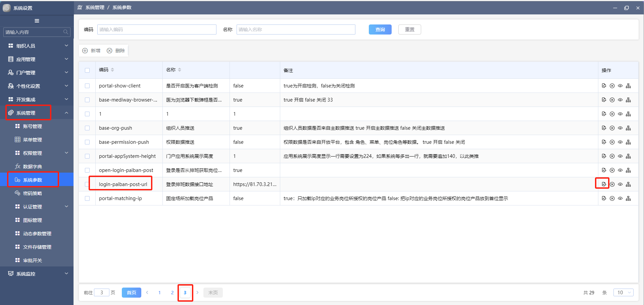Screen dimensions: 644x305
Task: View details of portal-show-client row
Action: click(620, 86)
